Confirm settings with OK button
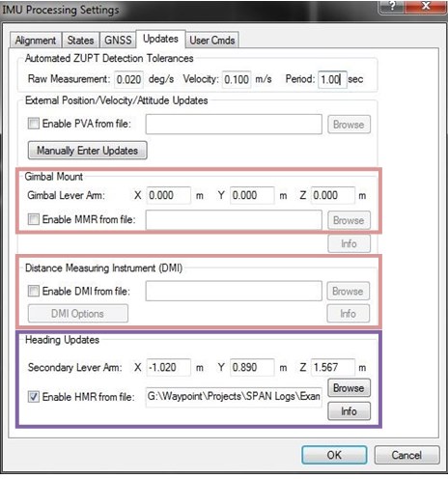448x479 pixels. pyautogui.click(x=334, y=455)
